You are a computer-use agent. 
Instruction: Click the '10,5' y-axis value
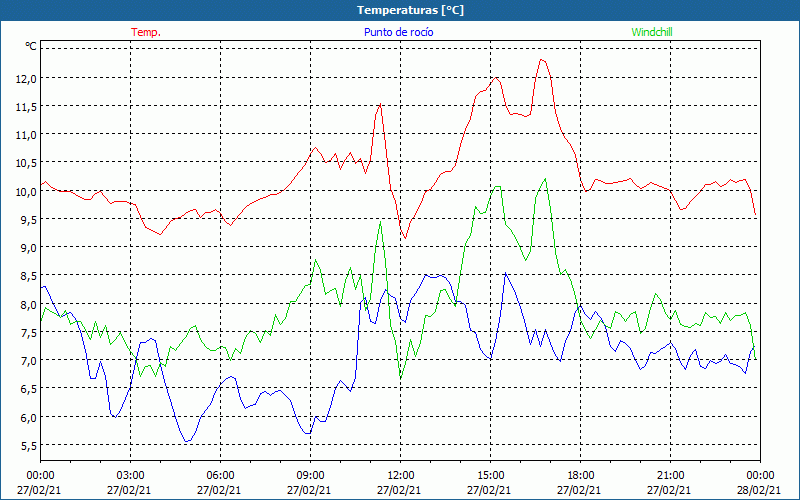26,163
